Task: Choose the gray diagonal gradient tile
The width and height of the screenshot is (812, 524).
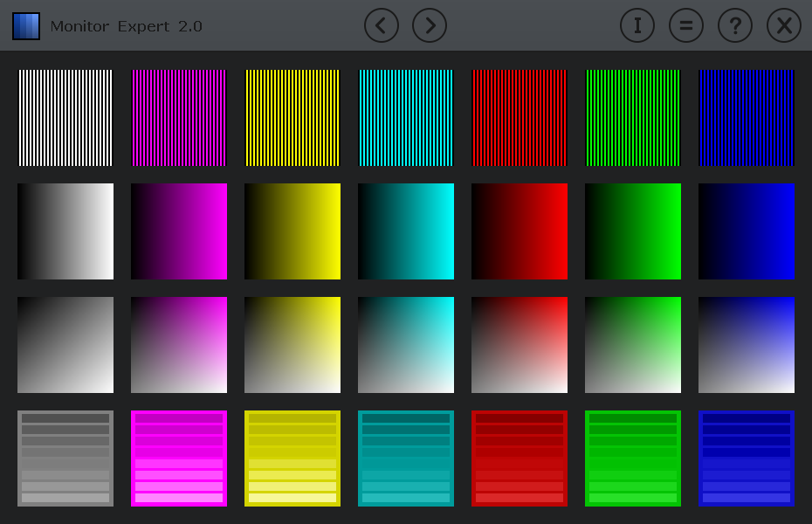Action: click(65, 345)
